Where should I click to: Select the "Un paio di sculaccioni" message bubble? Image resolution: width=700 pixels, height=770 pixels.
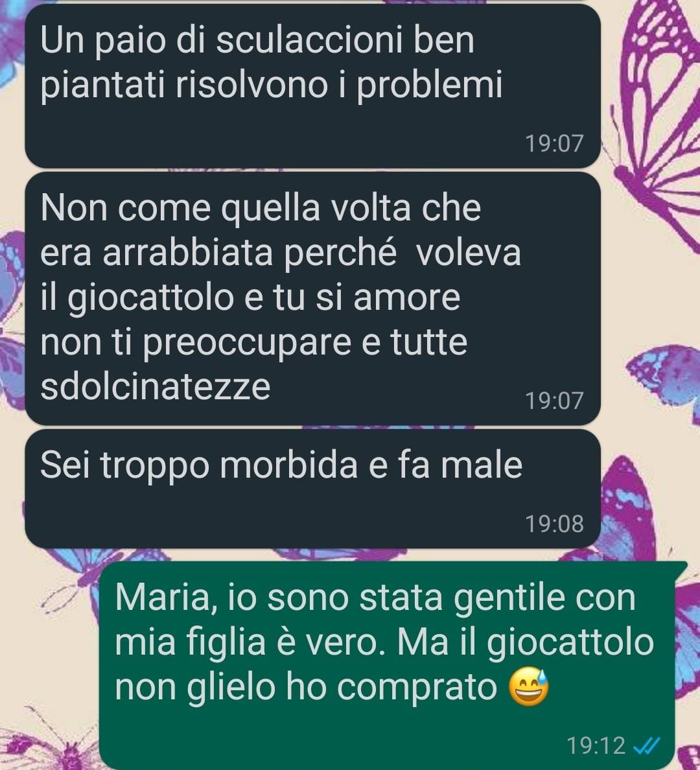pos(312,86)
